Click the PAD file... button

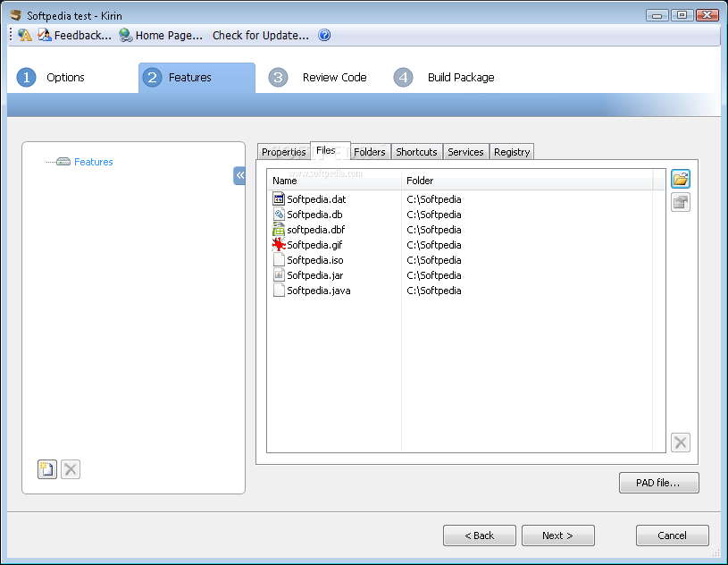(658, 483)
